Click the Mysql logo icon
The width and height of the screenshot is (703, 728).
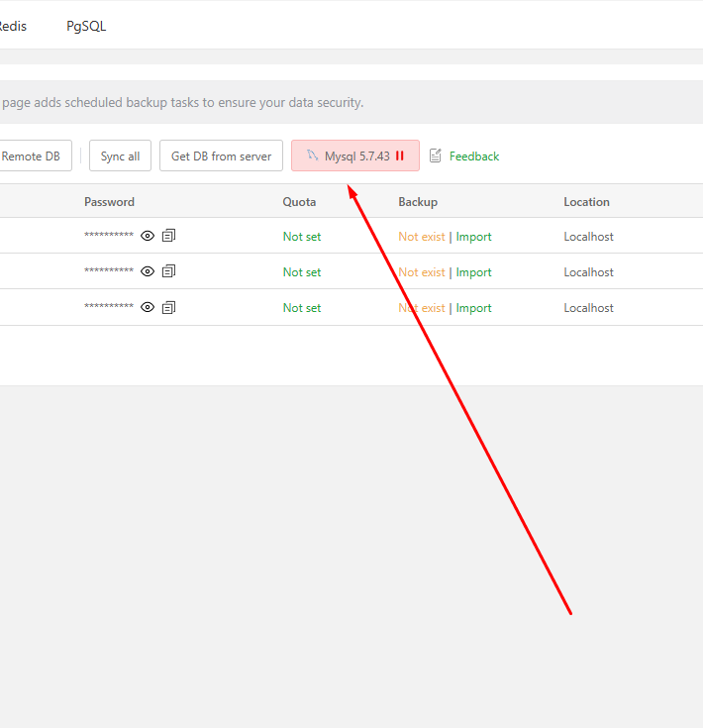tap(312, 156)
